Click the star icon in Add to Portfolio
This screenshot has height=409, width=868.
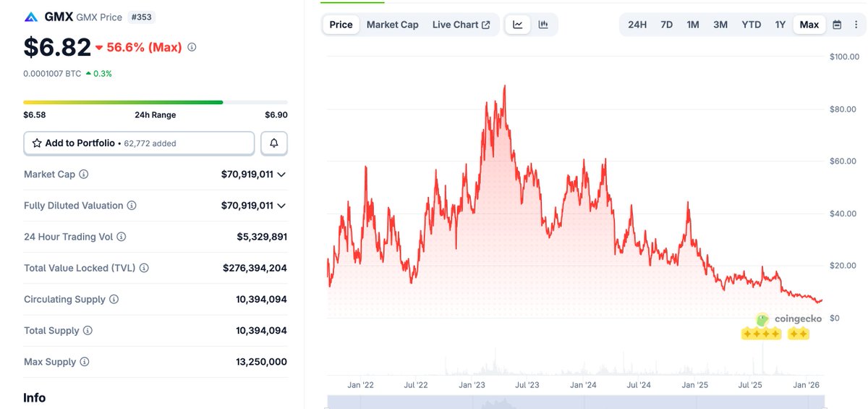(x=37, y=143)
